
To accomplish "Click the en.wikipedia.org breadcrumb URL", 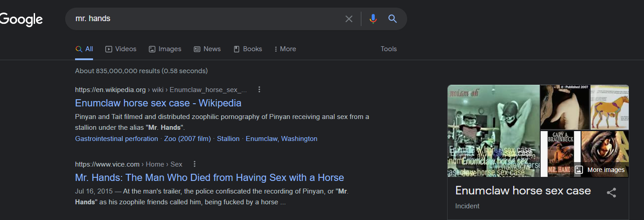I will click(161, 89).
